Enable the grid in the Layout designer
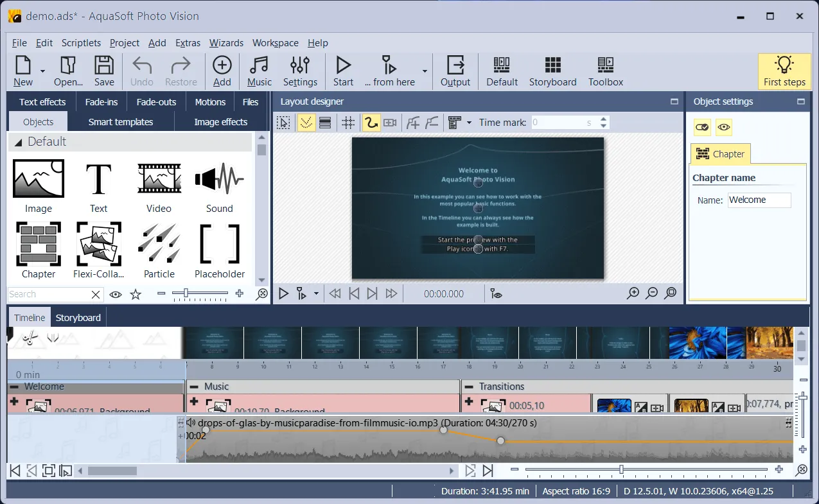 (x=348, y=122)
